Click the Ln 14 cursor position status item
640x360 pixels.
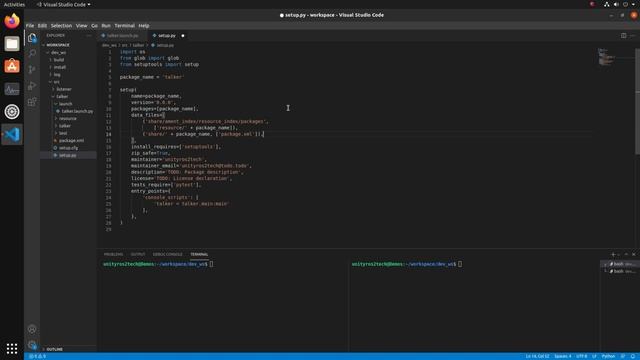click(x=537, y=356)
